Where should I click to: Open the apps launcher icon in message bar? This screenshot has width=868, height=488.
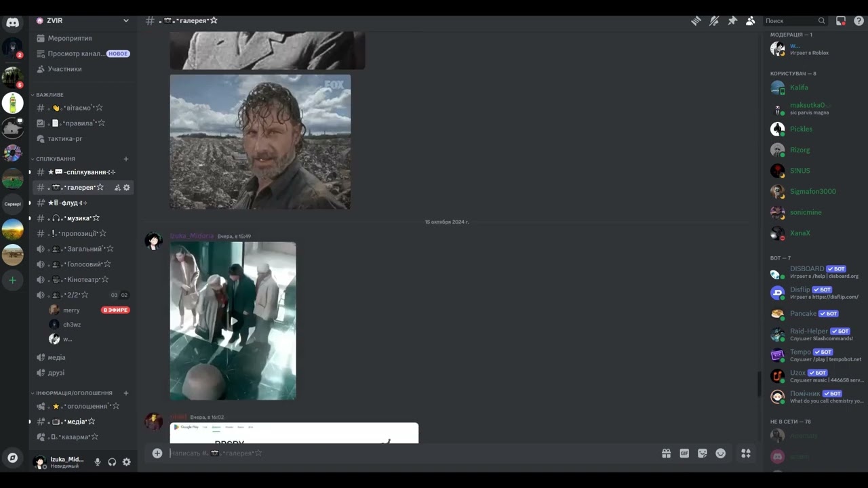pos(746,453)
